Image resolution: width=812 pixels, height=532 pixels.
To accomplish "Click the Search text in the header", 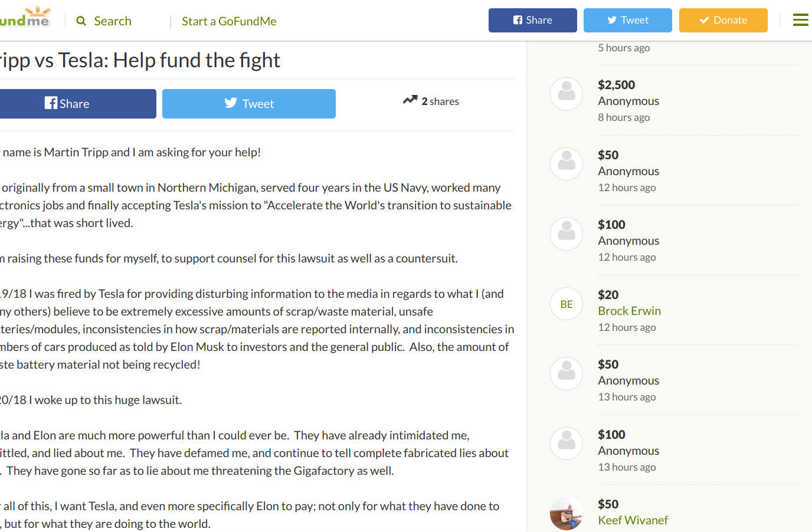I will [x=113, y=21].
